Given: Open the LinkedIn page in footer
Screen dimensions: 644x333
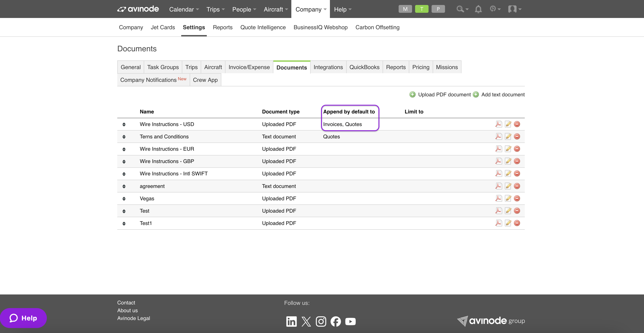Looking at the screenshot, I should 292,321.
